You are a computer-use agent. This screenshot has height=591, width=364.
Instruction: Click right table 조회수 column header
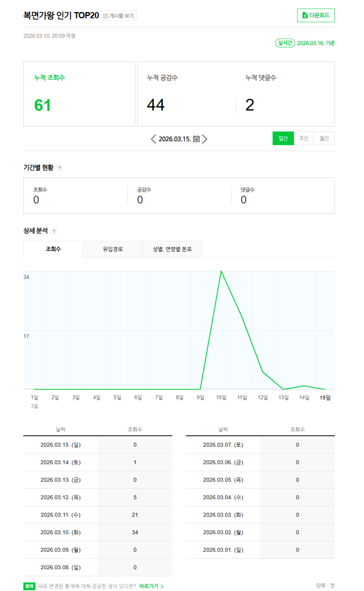[298, 429]
